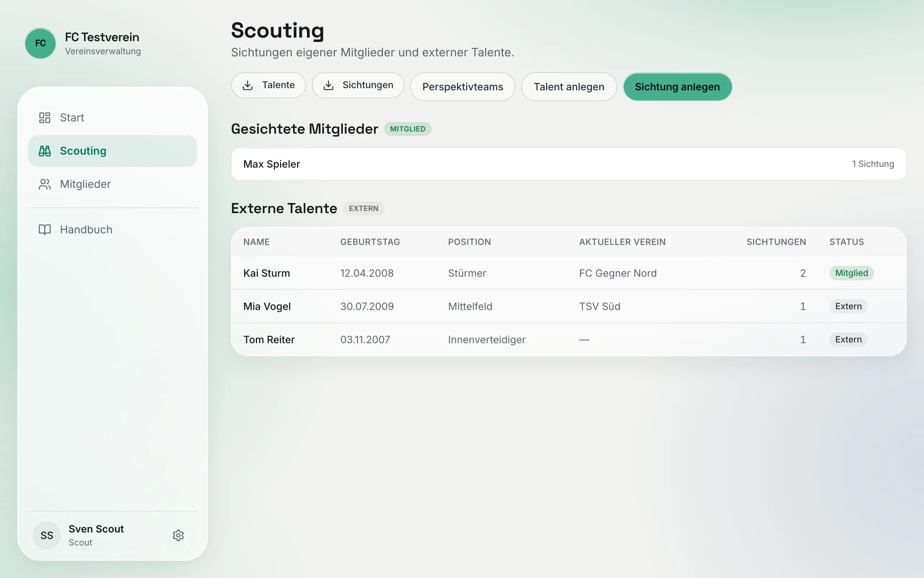924x578 pixels.
Task: Click Sven Scout user name
Action: [x=96, y=529]
